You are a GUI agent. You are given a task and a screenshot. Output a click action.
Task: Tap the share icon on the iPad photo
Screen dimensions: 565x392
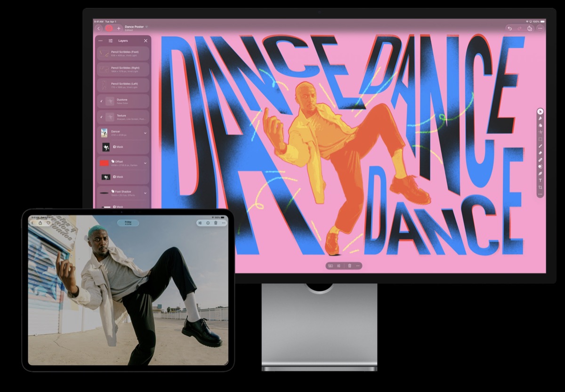point(40,223)
